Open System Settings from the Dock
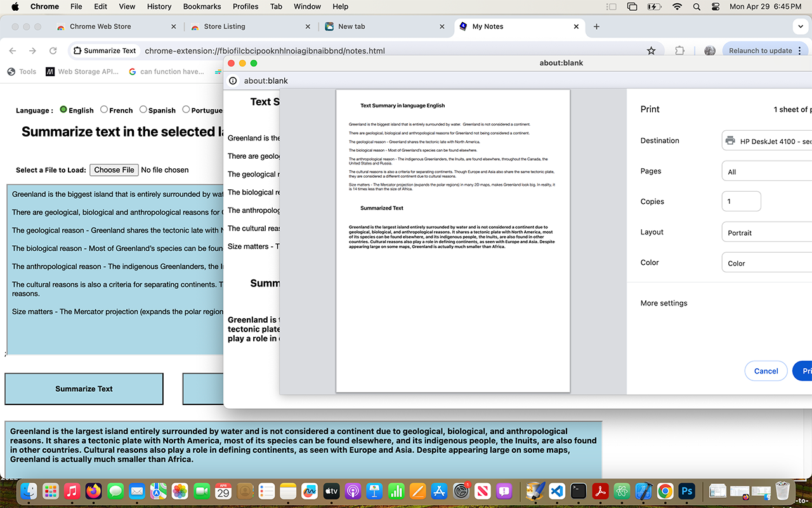The width and height of the screenshot is (812, 508). tap(461, 491)
